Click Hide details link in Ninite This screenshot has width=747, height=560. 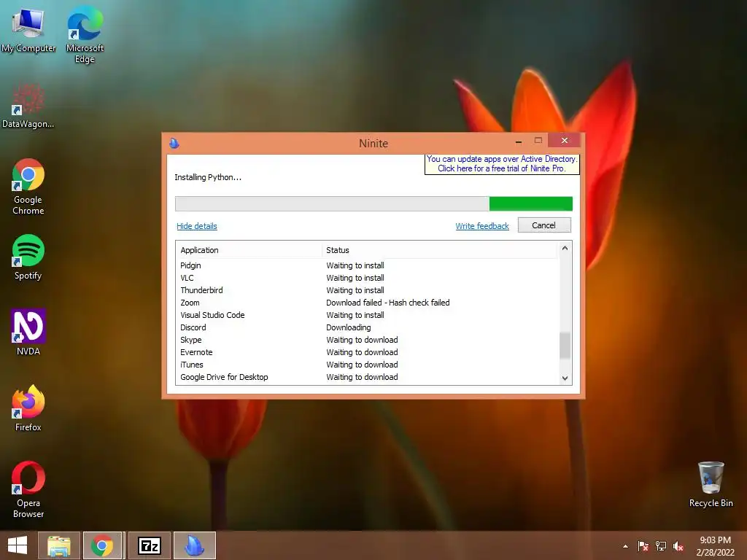197,226
